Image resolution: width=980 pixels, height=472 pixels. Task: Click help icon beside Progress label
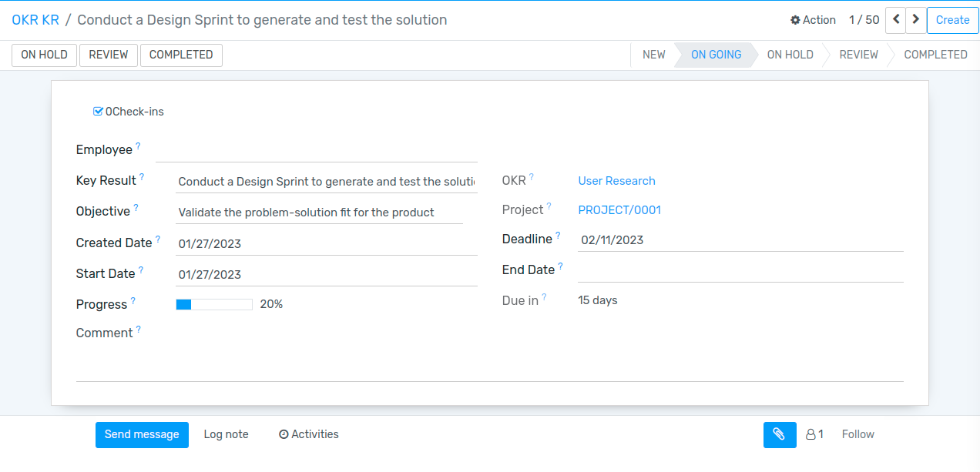tap(133, 301)
